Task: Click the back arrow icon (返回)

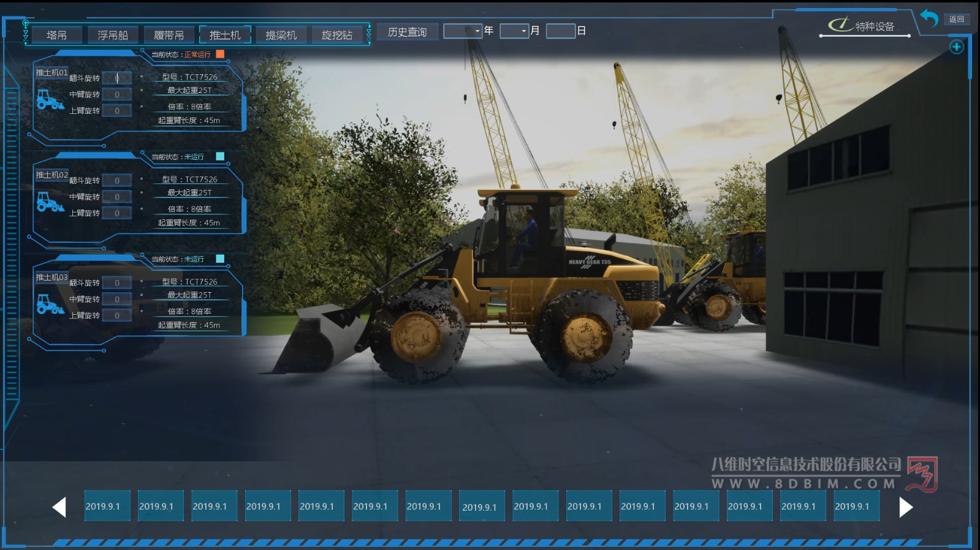Action: pos(930,18)
